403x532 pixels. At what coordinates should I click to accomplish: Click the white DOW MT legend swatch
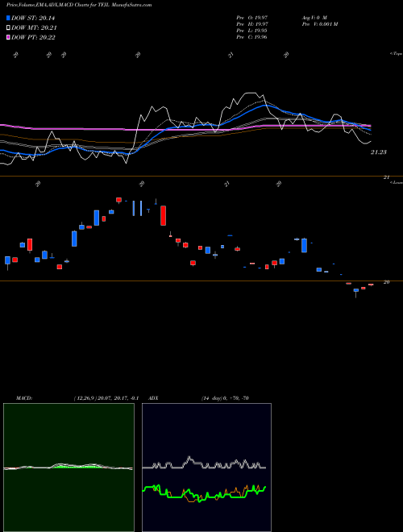pyautogui.click(x=8, y=28)
